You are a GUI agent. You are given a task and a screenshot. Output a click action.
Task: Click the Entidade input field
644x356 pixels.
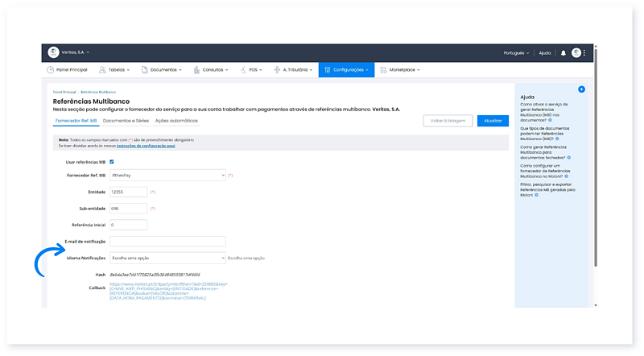click(129, 192)
